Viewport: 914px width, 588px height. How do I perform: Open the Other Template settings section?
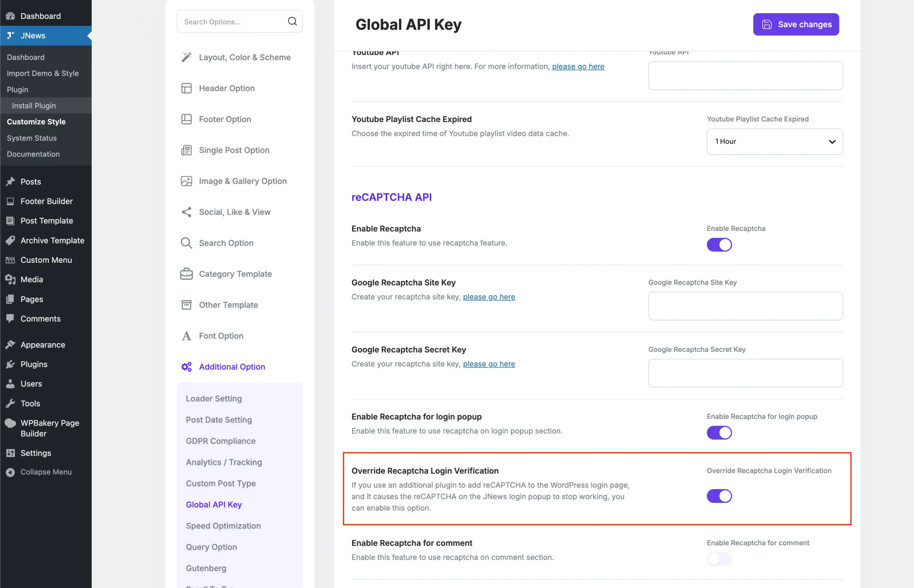tap(228, 305)
